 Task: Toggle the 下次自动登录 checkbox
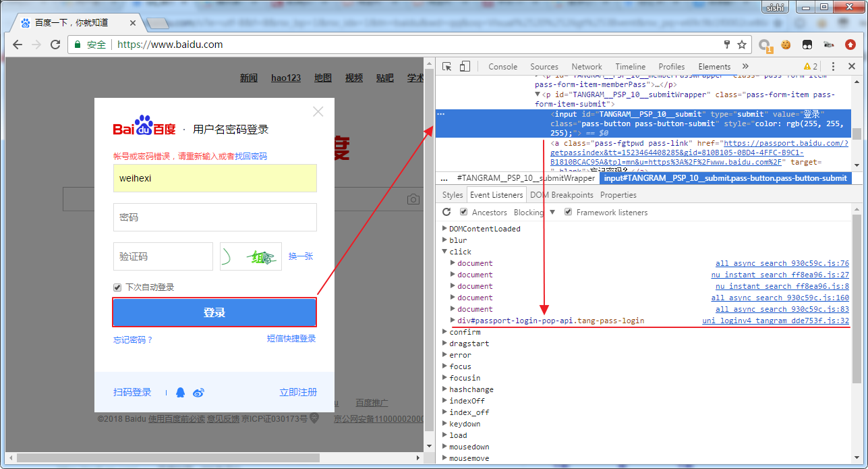click(117, 287)
